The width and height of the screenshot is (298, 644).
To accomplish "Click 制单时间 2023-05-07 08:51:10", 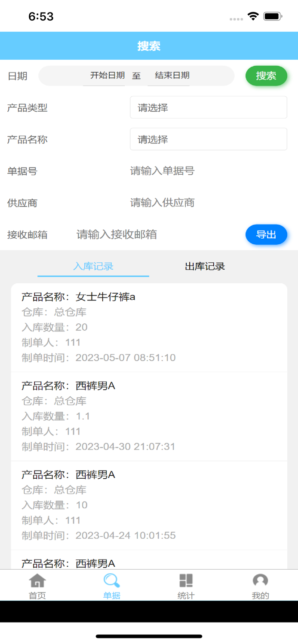I will point(98,358).
